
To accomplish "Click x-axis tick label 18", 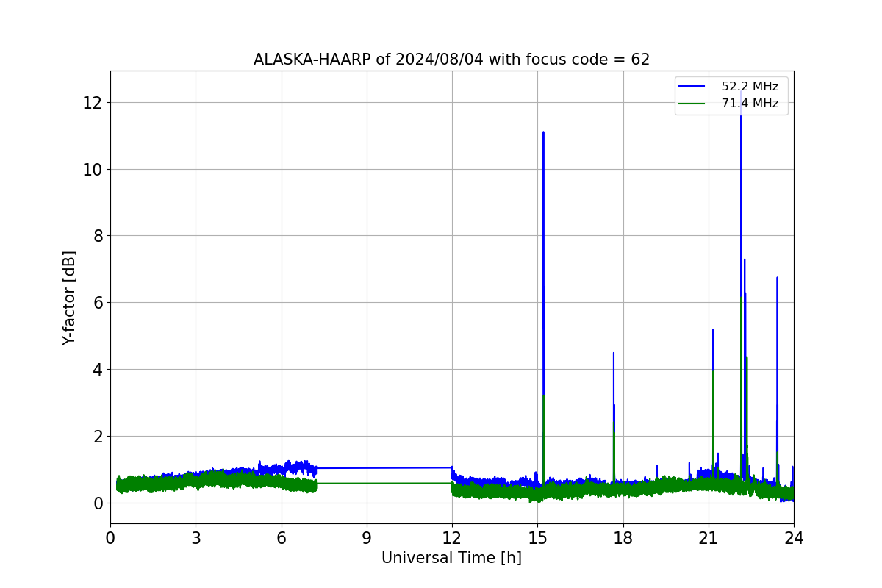I will coord(623,538).
